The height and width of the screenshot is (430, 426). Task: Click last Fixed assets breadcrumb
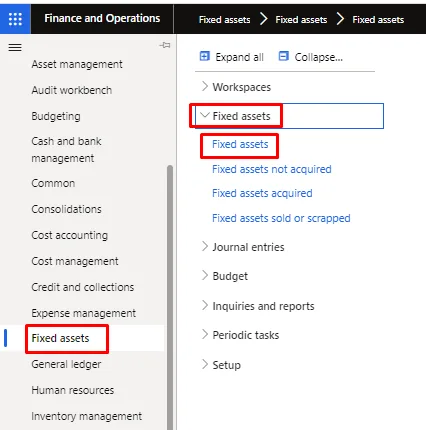click(378, 20)
